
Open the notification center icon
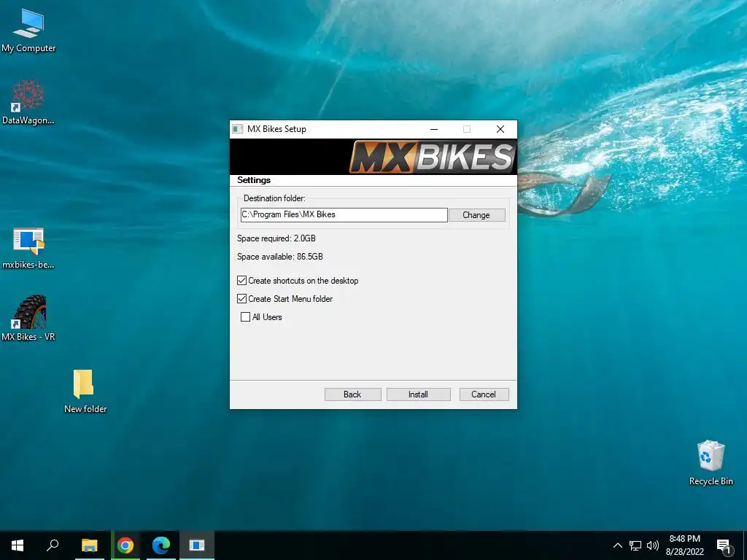point(724,546)
